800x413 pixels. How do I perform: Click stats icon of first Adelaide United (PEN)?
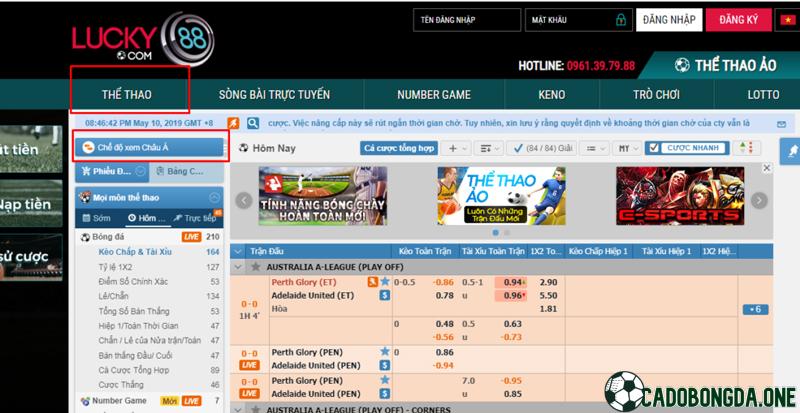tap(385, 366)
